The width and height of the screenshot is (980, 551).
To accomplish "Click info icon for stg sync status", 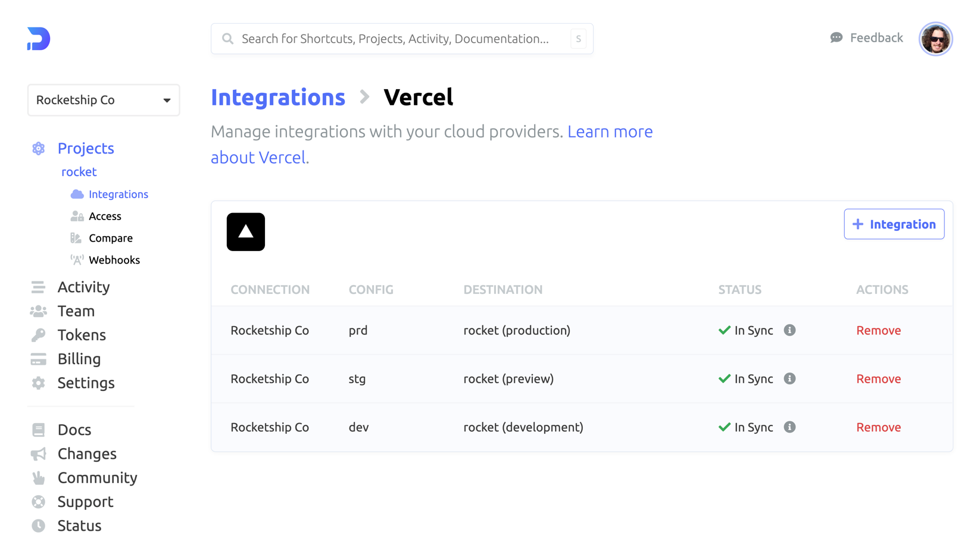I will coord(789,379).
